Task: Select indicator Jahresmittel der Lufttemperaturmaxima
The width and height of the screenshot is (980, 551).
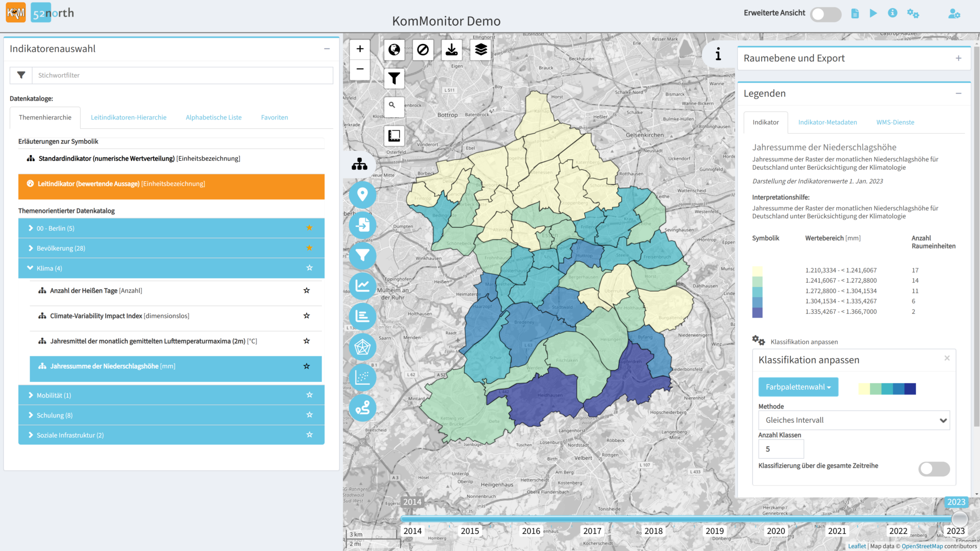Action: (176, 341)
